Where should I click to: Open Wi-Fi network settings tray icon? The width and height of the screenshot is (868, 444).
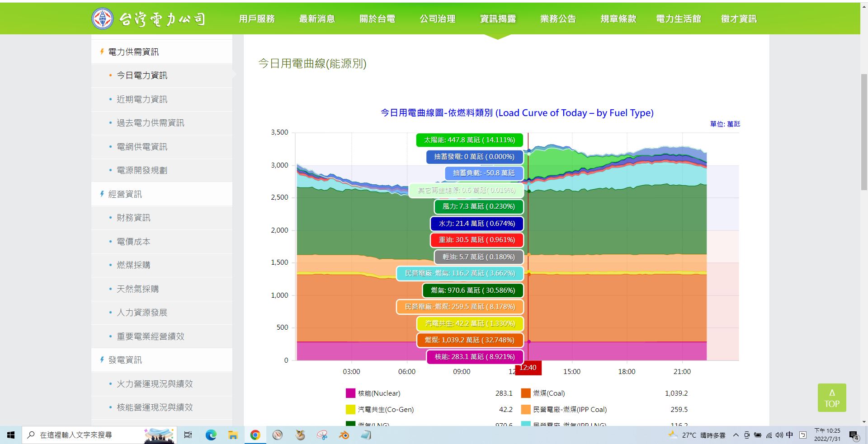(x=769, y=435)
